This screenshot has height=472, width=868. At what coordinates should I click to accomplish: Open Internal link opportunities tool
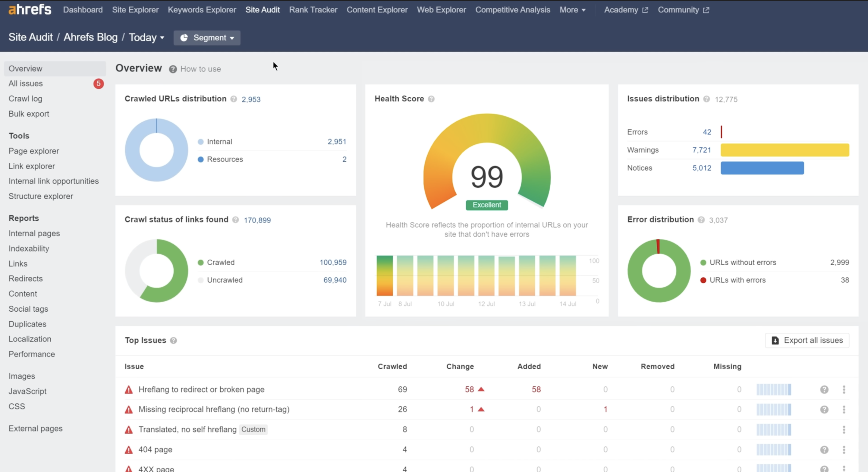coord(54,181)
